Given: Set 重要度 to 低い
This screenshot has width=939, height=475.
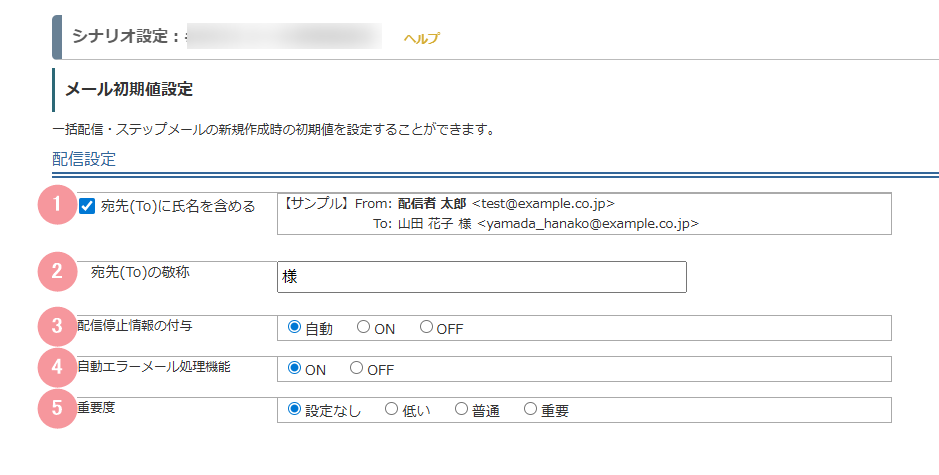Looking at the screenshot, I should (x=391, y=409).
